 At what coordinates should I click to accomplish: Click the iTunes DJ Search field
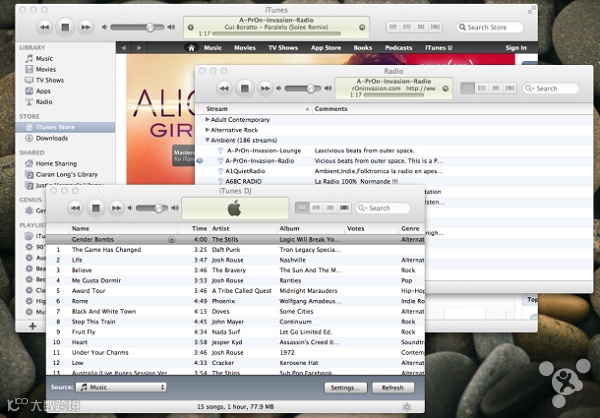383,208
